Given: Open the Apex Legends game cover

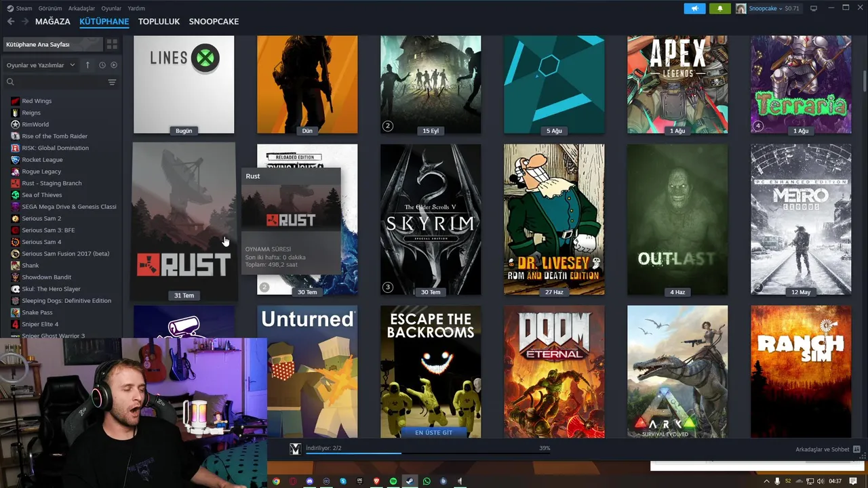Looking at the screenshot, I should click(677, 85).
